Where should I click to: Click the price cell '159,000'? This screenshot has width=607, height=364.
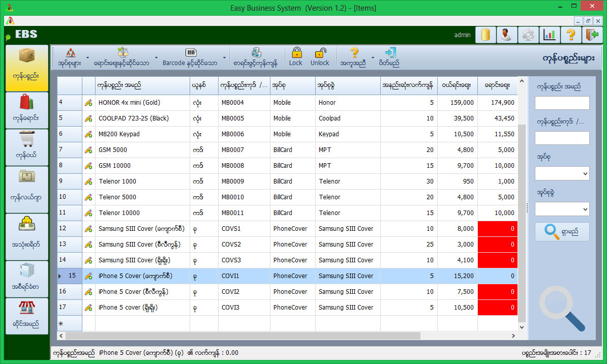pos(457,103)
